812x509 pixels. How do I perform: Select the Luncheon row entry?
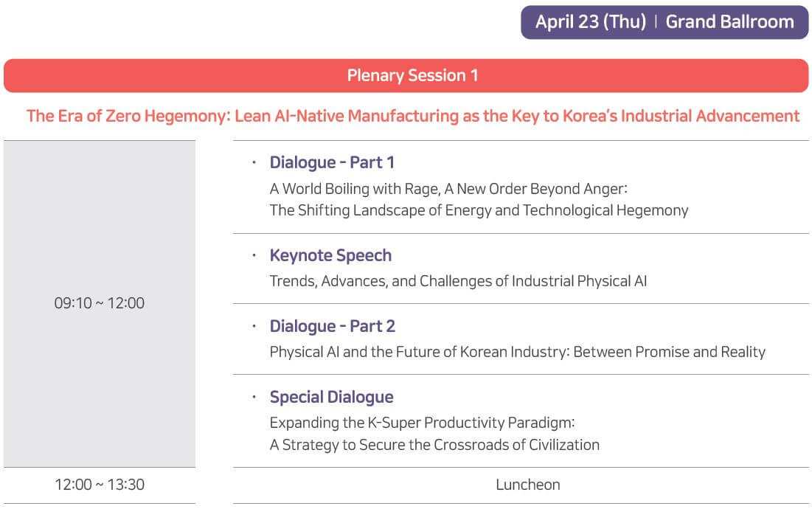(528, 485)
